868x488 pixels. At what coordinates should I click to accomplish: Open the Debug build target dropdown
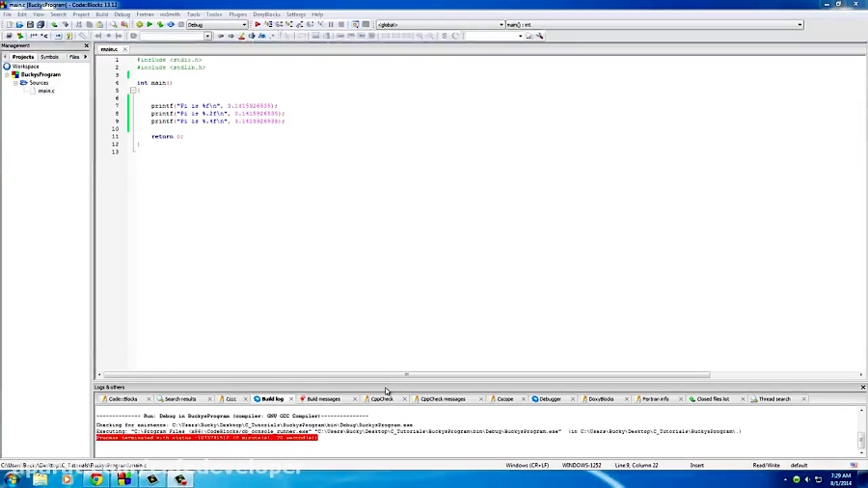(x=243, y=24)
